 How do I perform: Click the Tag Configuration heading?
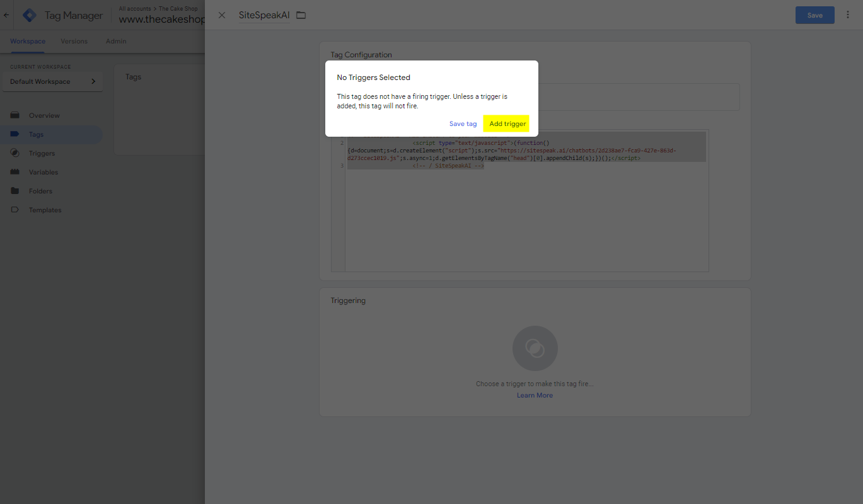point(361,55)
